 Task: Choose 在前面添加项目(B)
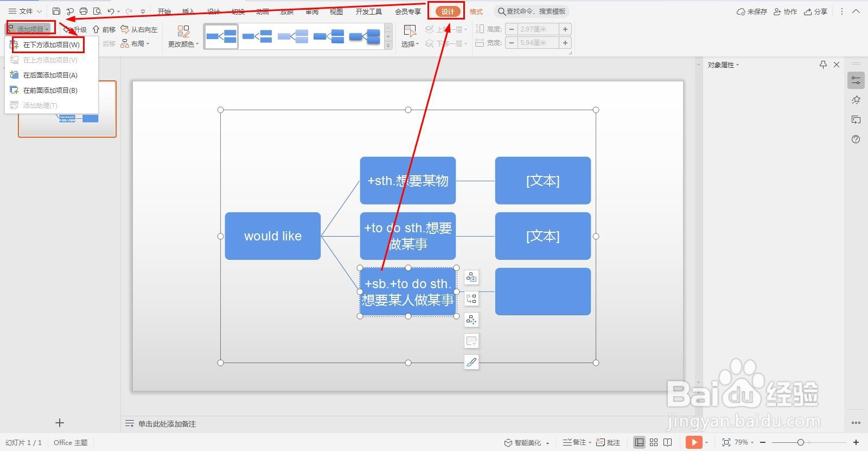tap(50, 90)
